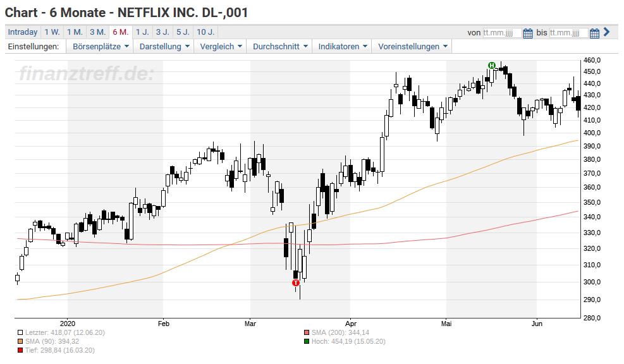The height and width of the screenshot is (364, 624).
Task: Click the 'Einstellungen:' label
Action: (x=34, y=47)
